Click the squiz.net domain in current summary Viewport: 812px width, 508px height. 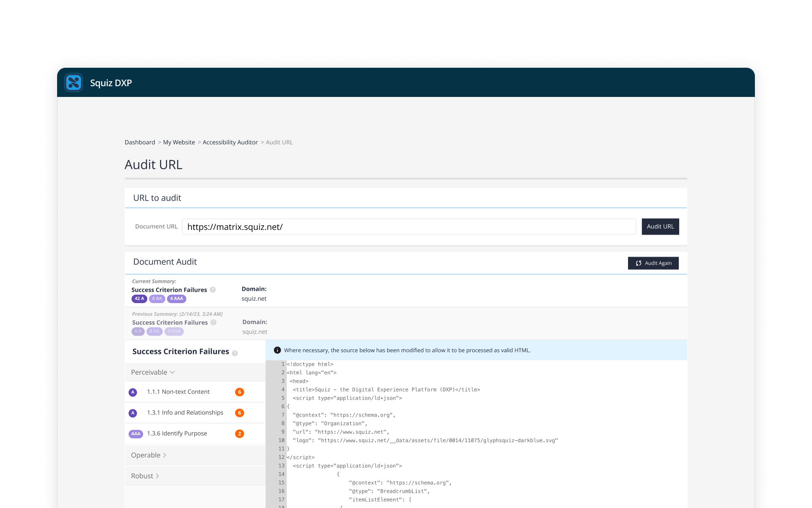(254, 299)
